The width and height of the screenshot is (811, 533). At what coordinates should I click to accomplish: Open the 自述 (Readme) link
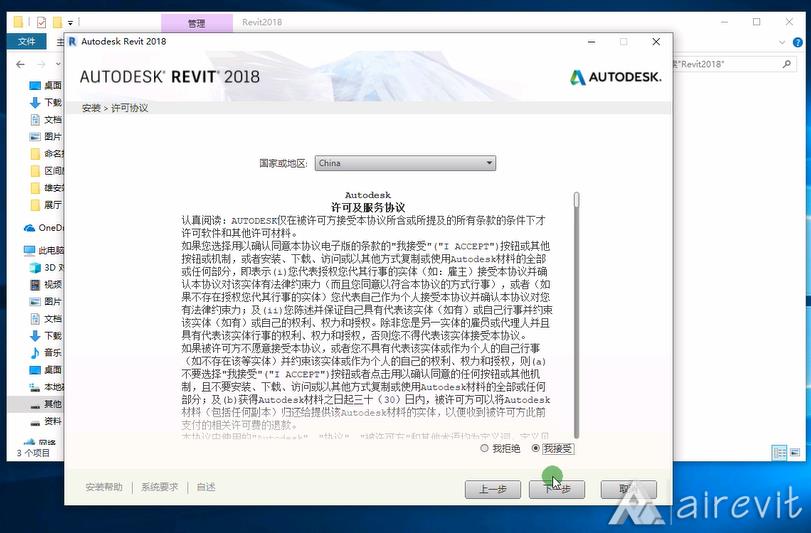pos(206,487)
